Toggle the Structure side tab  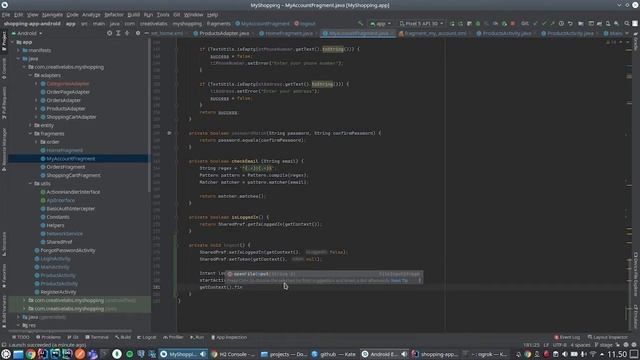tap(4, 244)
